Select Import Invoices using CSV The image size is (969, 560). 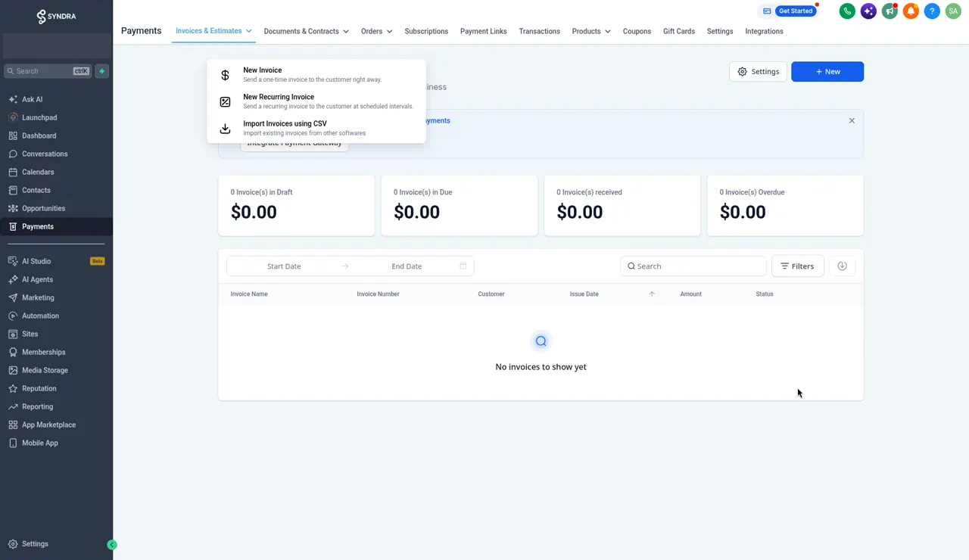click(x=316, y=128)
